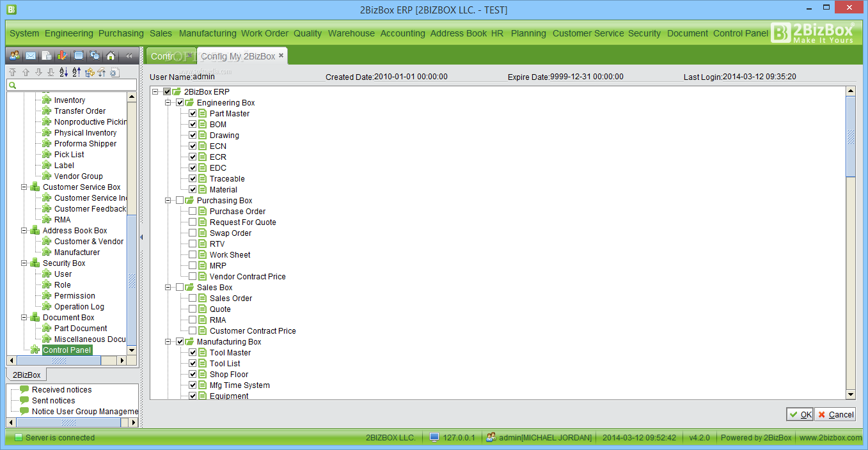The height and width of the screenshot is (450, 868).
Task: Collapse Security Box in left tree
Action: (x=24, y=263)
